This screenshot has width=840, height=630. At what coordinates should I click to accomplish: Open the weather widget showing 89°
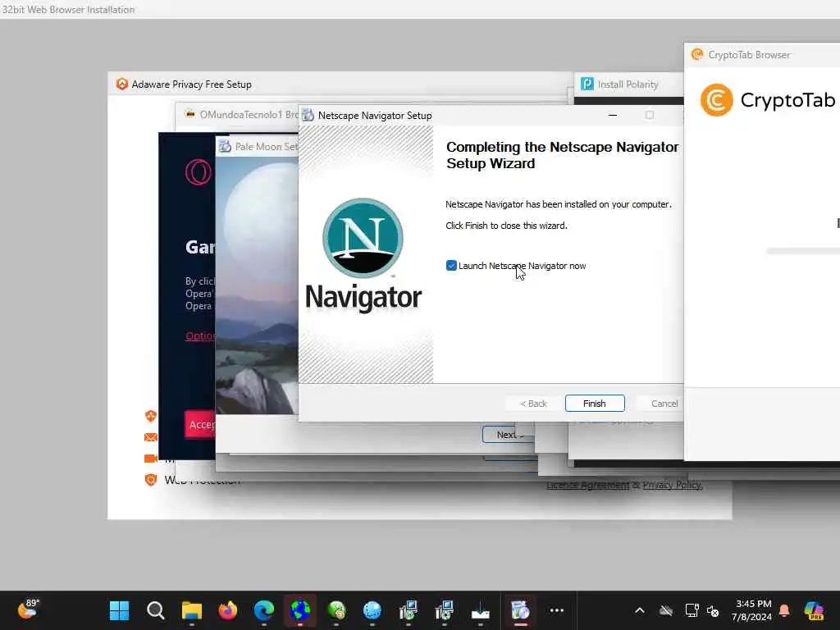[x=28, y=609]
